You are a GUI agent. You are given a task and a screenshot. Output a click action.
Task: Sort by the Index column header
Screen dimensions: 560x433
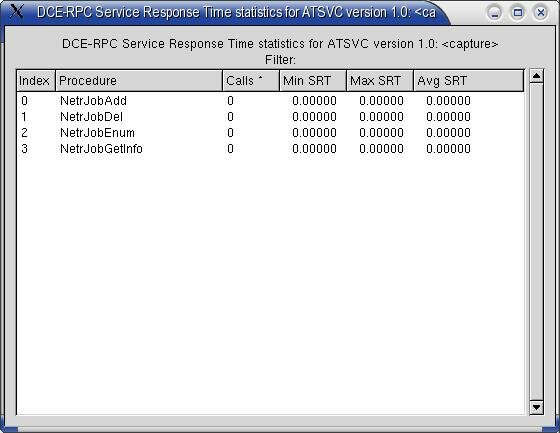(x=36, y=81)
